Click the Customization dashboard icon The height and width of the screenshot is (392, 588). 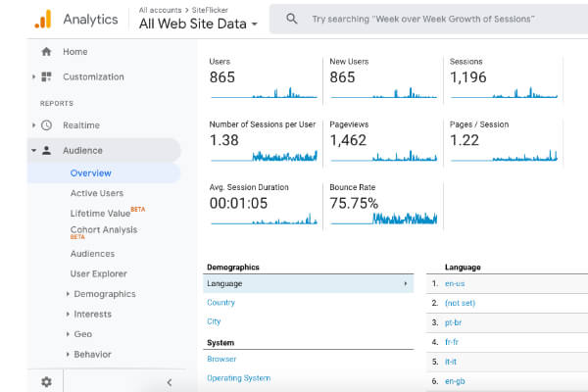coord(46,76)
